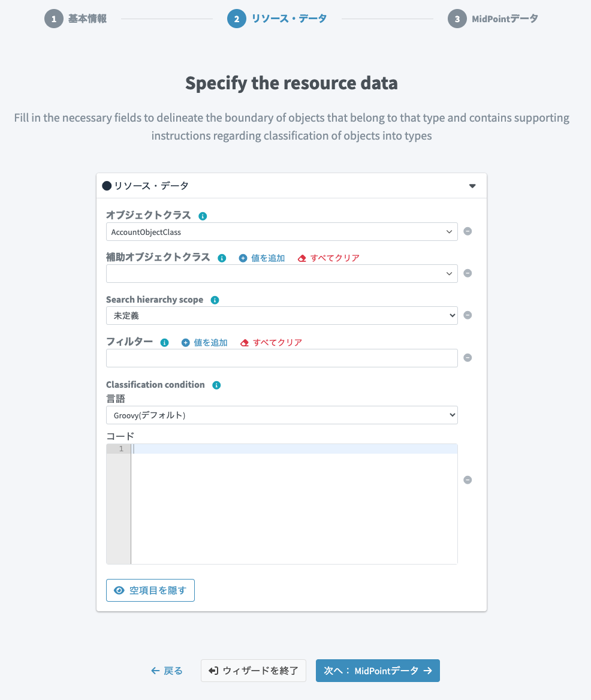Click minus icon next to フィルター input

coord(468,358)
